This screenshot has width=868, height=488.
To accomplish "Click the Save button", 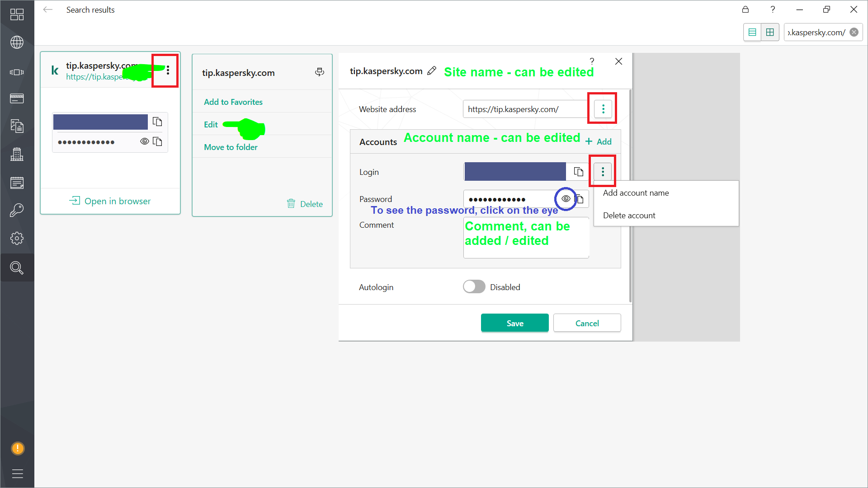I will click(x=514, y=323).
